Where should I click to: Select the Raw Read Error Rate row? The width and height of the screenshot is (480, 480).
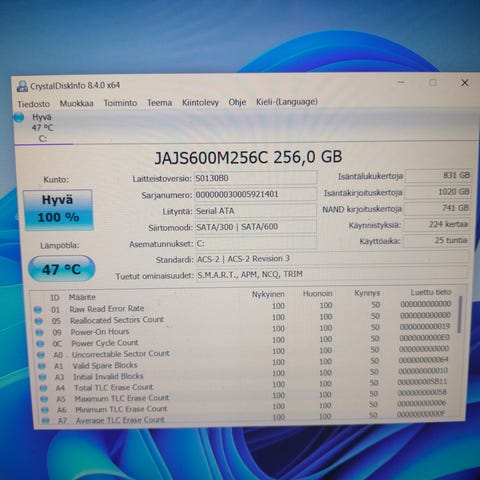tap(243, 307)
